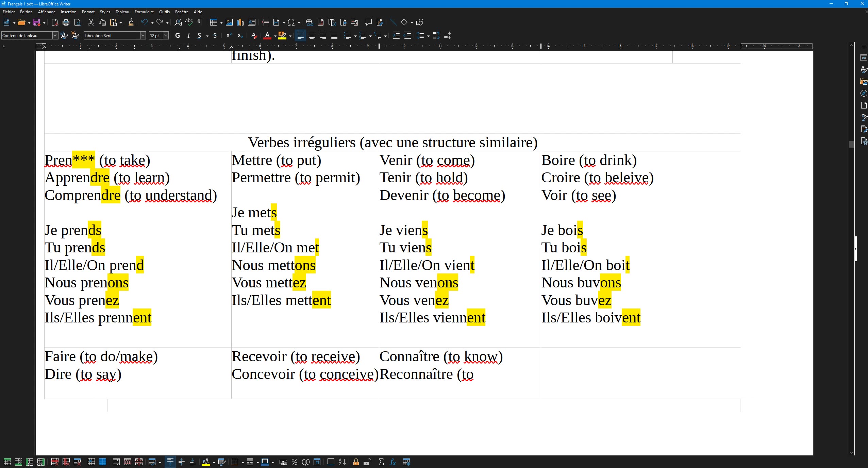The image size is (868, 468).
Task: Insert a text box
Action: pos(251,22)
